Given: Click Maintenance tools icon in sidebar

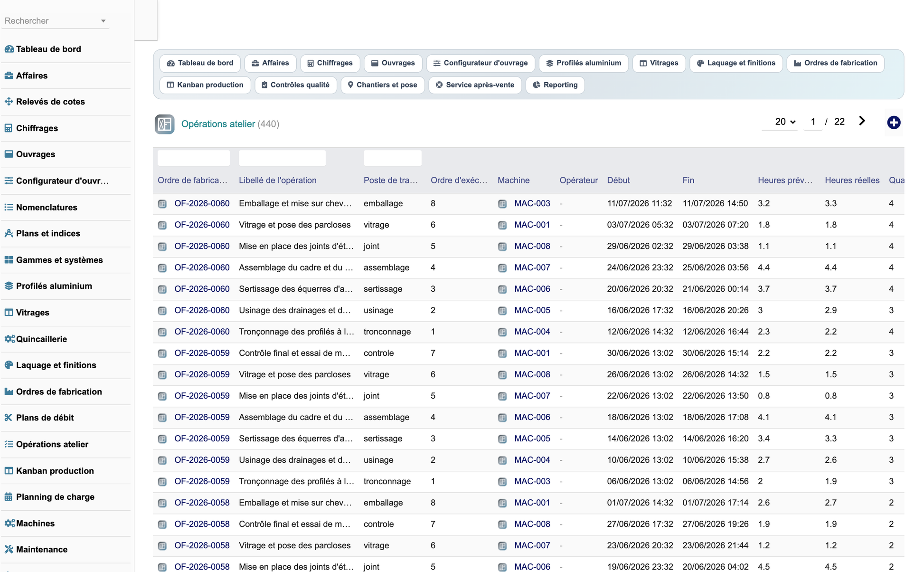Looking at the screenshot, I should (x=9, y=549).
